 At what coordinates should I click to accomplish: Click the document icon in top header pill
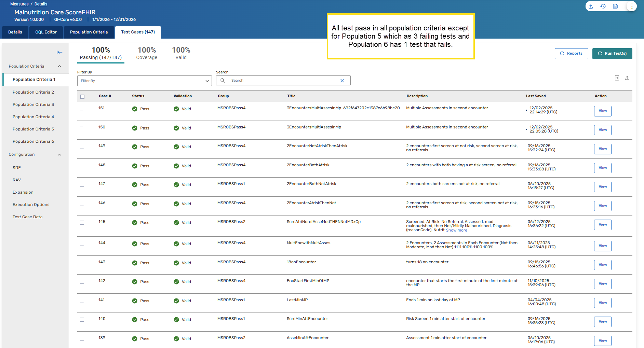tap(615, 6)
